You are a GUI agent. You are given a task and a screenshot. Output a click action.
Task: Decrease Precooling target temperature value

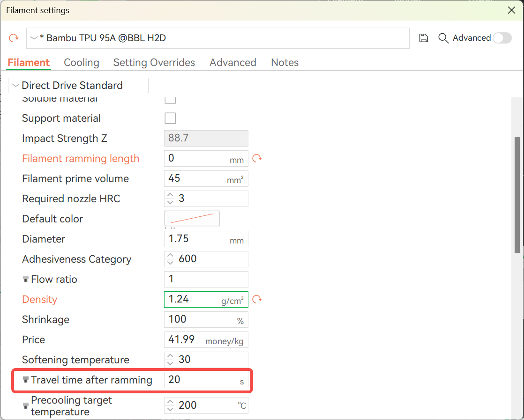pyautogui.click(x=170, y=409)
